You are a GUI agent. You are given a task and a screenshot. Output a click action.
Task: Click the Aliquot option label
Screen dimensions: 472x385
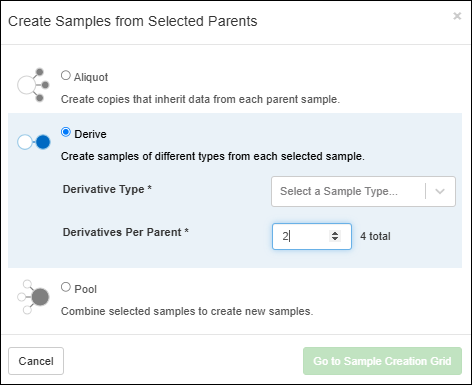coord(91,77)
